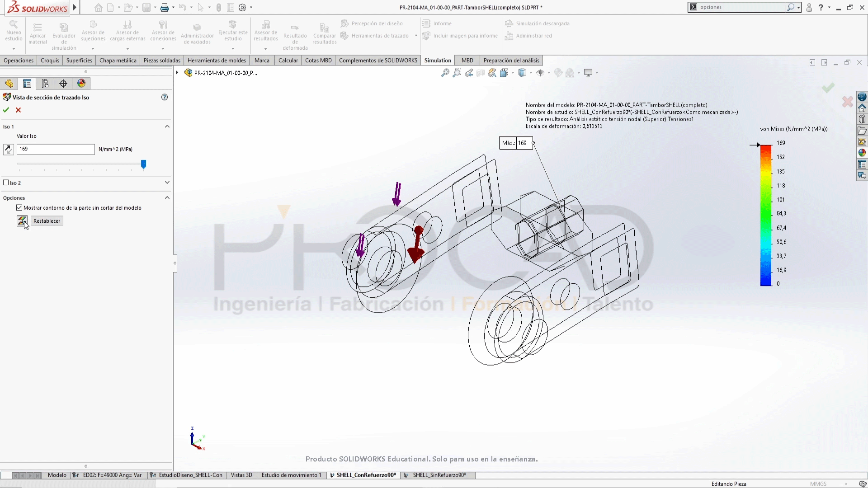Expand the flyout FeatureManager tree arrow
The height and width of the screenshot is (488, 868).
[177, 73]
